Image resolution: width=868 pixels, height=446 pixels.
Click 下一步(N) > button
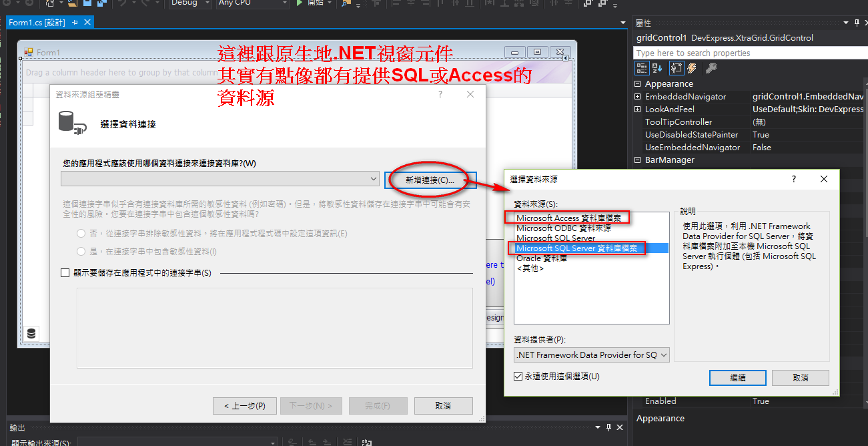(x=310, y=406)
